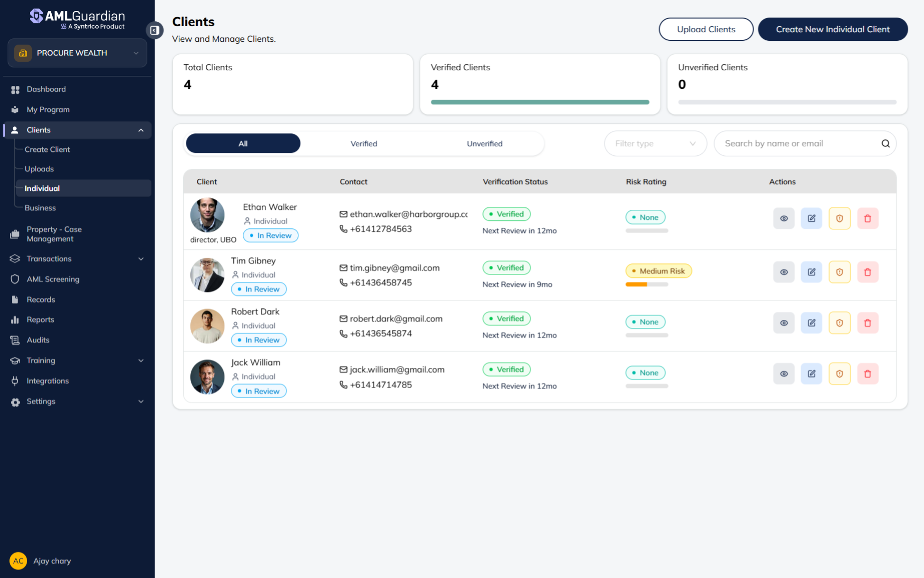Click the search magnifier icon
Viewport: 924px width, 578px height.
coord(886,143)
